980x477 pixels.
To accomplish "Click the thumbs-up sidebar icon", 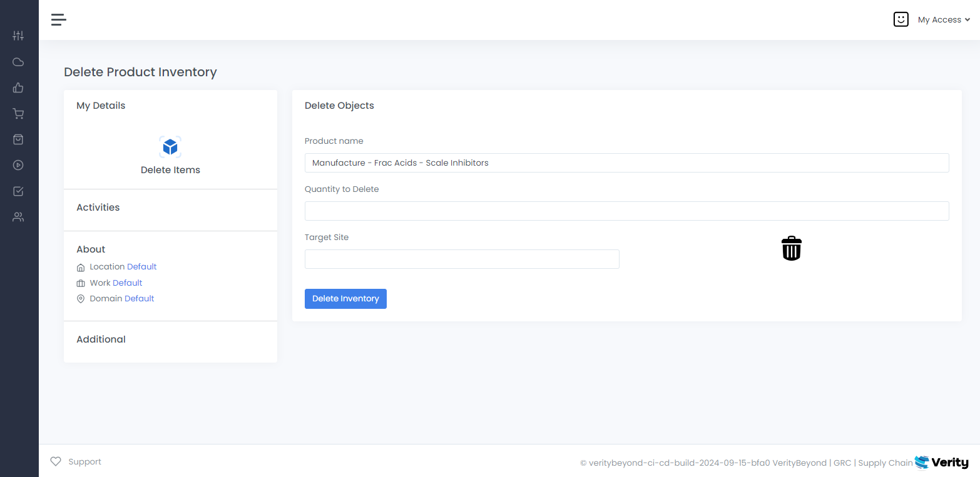I will (x=18, y=88).
